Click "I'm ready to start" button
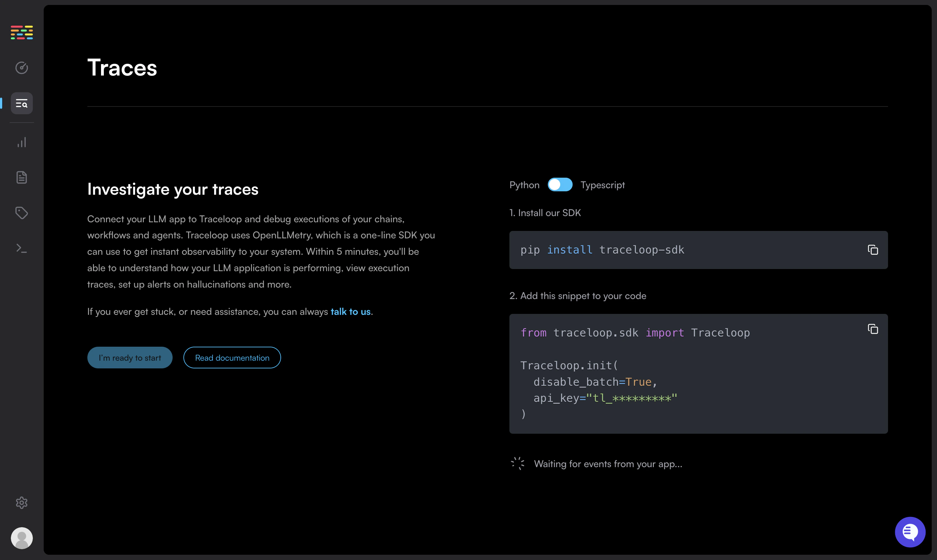Viewport: 937px width, 560px height. (130, 357)
